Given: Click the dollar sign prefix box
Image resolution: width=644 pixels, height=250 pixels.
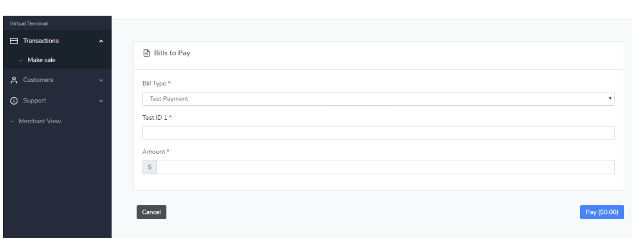Looking at the screenshot, I should tap(149, 167).
